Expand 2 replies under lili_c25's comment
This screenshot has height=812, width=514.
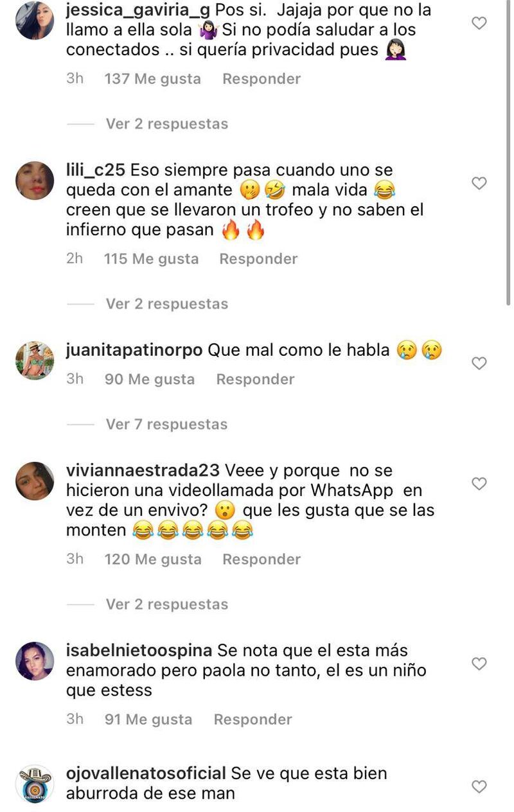167,303
